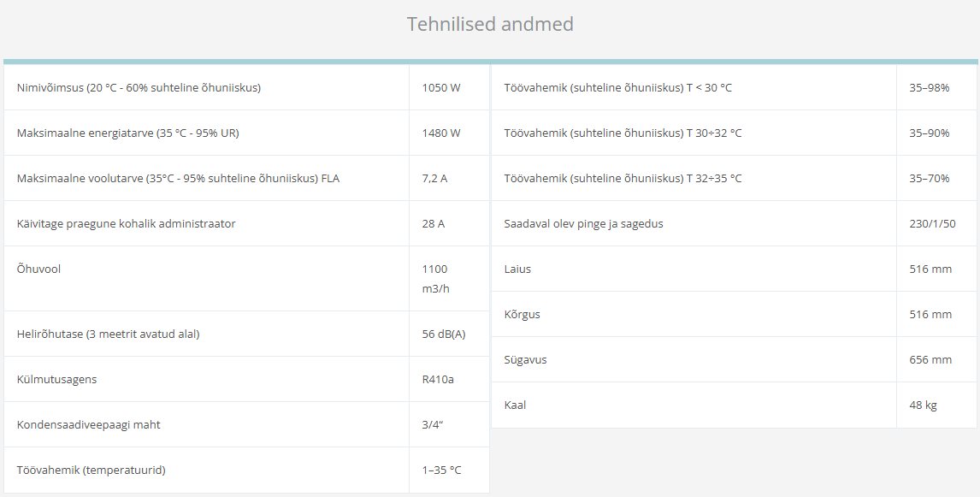Select the Kondensaadiveepaagi maht label
Viewport: 980px width, 497px height.
coord(89,425)
